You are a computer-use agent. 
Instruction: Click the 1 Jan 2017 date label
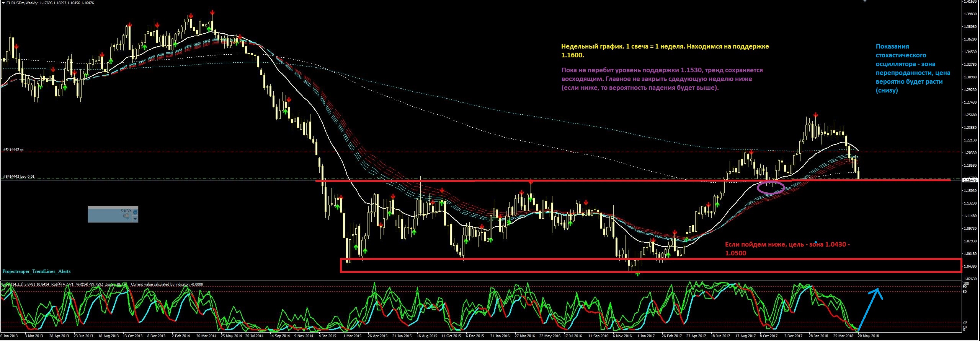click(645, 336)
